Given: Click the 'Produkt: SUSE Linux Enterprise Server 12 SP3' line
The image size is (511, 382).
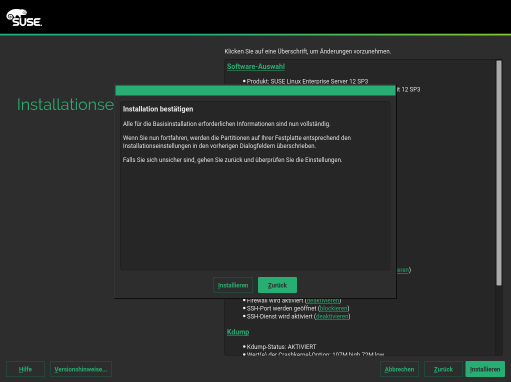Looking at the screenshot, I should [x=307, y=81].
